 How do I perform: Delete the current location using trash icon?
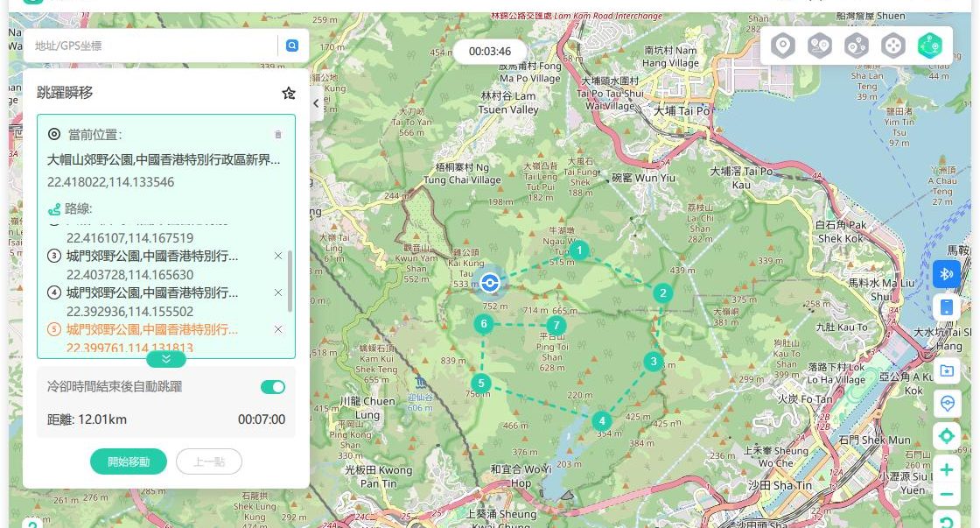(x=278, y=135)
